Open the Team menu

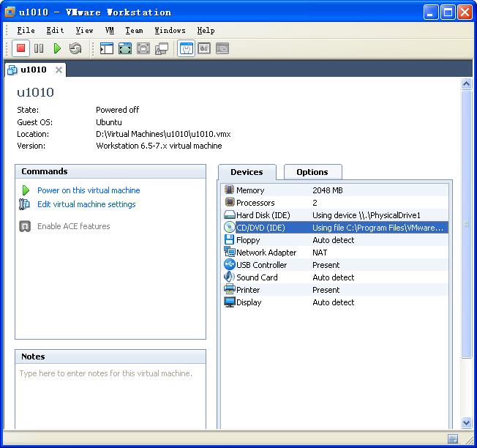coord(134,31)
